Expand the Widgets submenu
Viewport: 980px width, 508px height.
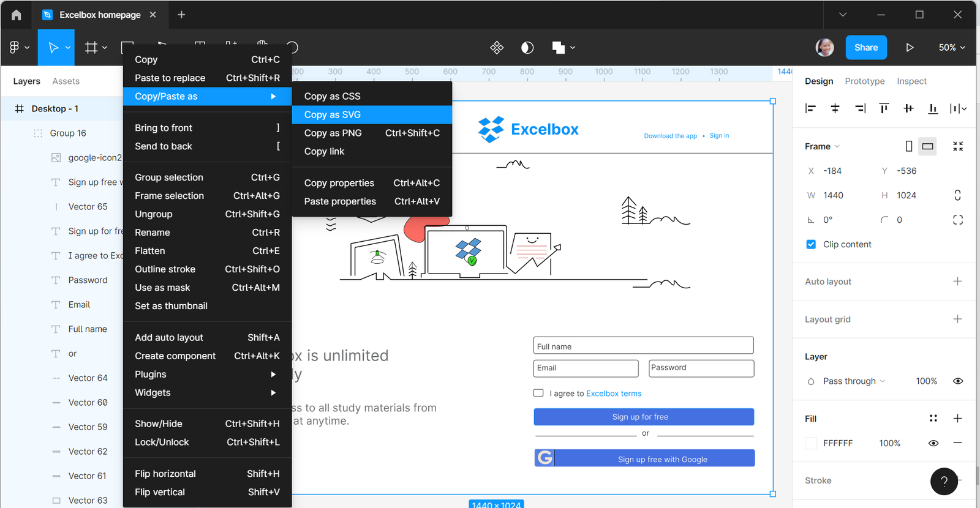click(207, 392)
